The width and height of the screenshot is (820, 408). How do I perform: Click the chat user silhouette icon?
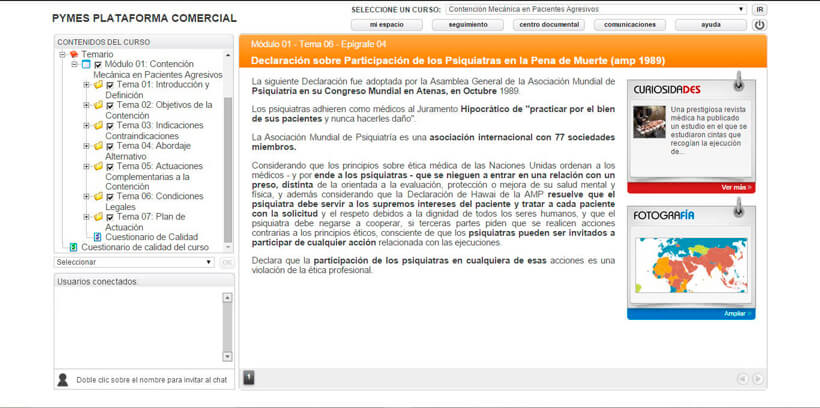pos(63,380)
